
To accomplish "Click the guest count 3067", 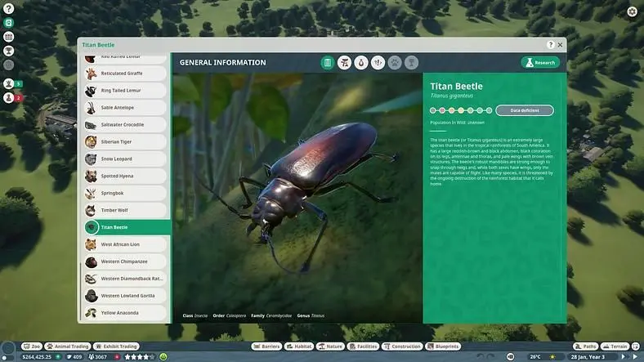I will (x=98, y=357).
